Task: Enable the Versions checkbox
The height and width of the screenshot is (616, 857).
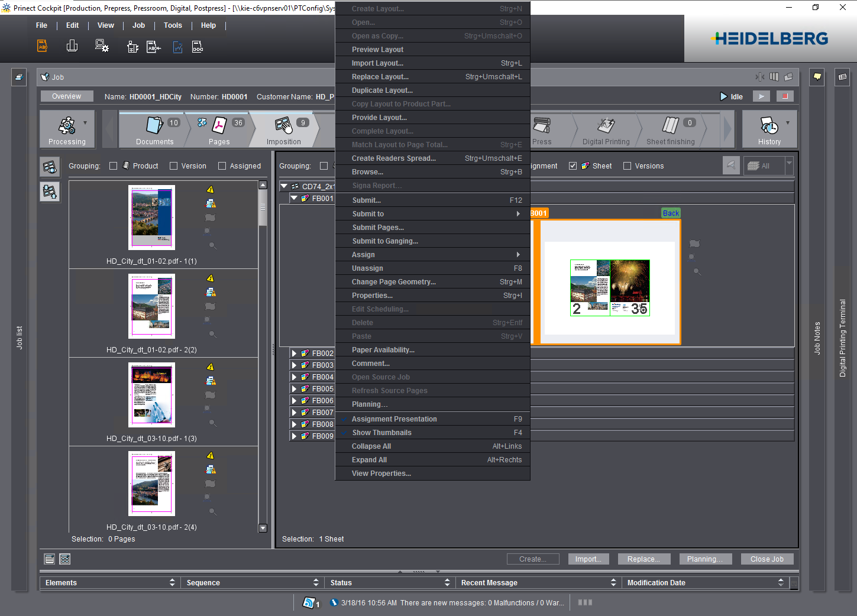Action: pyautogui.click(x=627, y=166)
